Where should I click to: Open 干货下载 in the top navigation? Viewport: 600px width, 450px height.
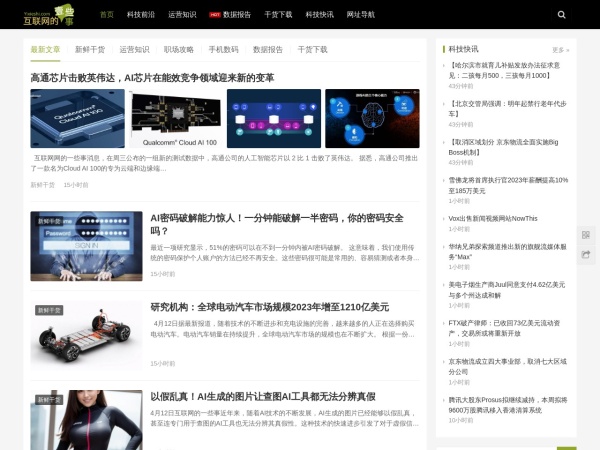tap(278, 15)
